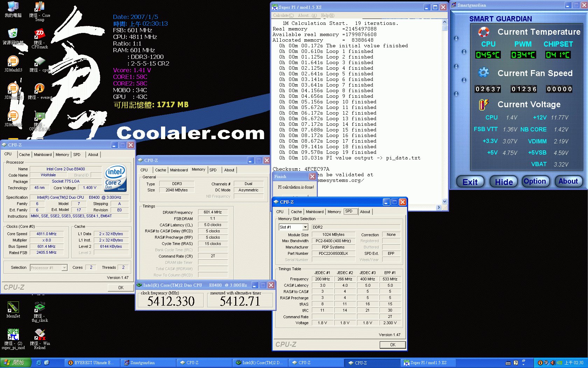
Task: Open the Recycle Bin desktop icon
Action: coord(13,36)
